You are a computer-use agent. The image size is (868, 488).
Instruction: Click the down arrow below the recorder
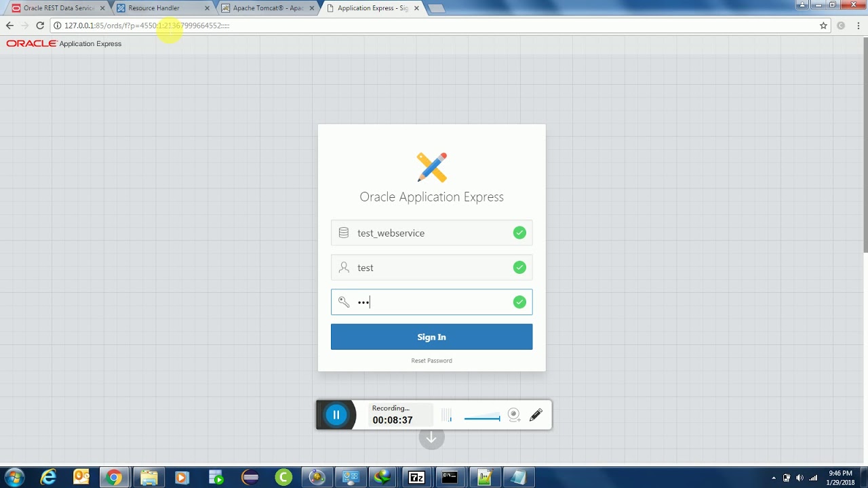[431, 439]
